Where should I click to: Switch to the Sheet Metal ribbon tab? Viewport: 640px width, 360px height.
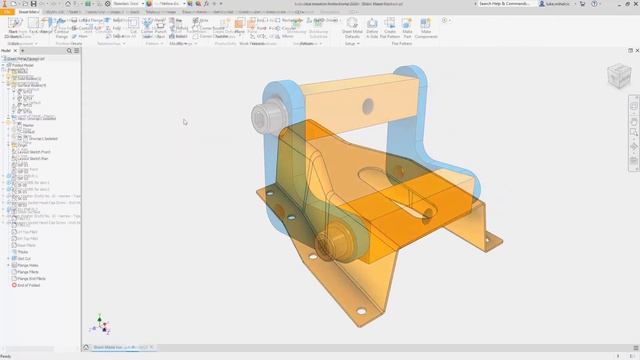click(x=29, y=12)
